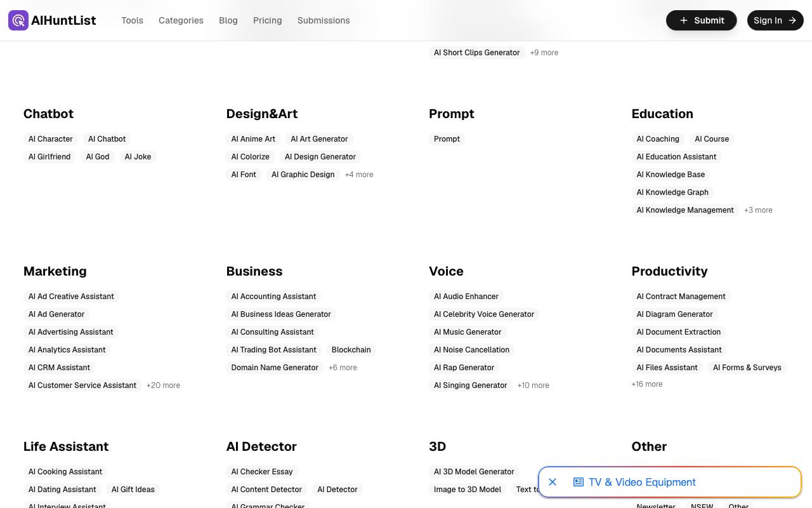Open the TV & Video Equipment link
812x508 pixels.
tap(642, 483)
